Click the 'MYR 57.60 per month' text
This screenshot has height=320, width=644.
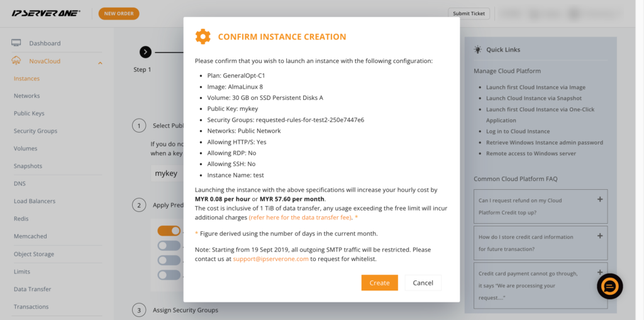[x=292, y=199]
